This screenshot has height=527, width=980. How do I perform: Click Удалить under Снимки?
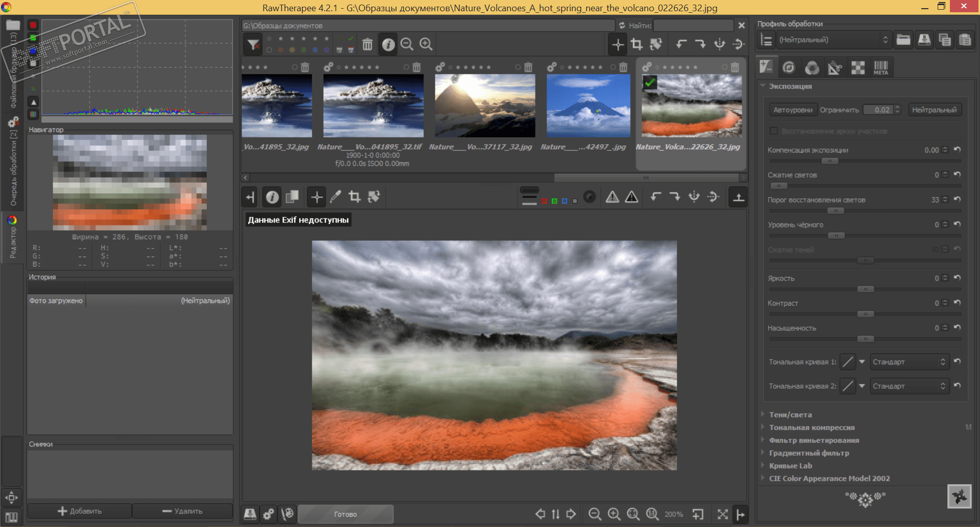coord(183,511)
